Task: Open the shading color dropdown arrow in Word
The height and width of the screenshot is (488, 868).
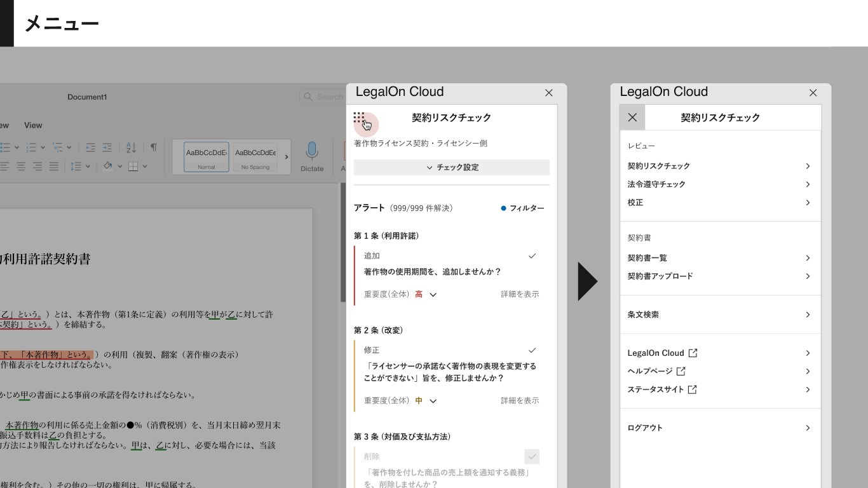Action: 119,166
